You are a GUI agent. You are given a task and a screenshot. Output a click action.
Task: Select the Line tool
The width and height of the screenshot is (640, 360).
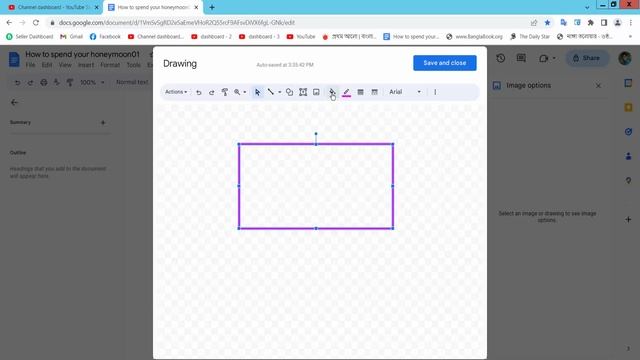tap(270, 92)
